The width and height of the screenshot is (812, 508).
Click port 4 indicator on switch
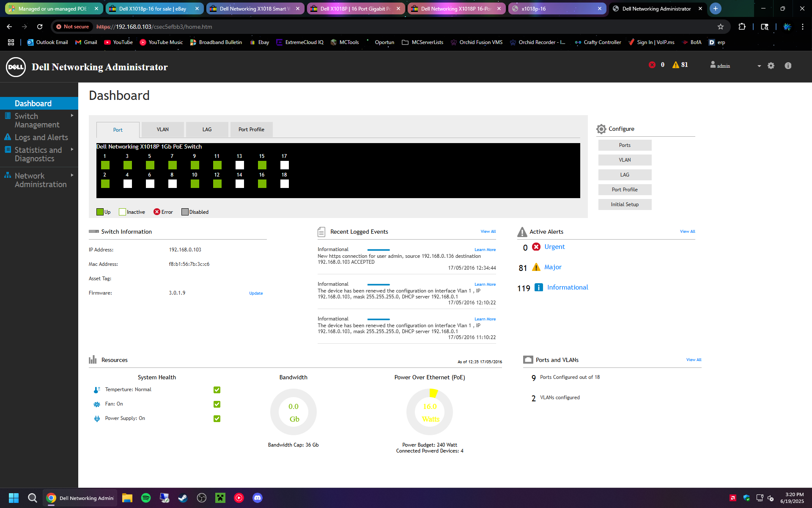click(128, 184)
